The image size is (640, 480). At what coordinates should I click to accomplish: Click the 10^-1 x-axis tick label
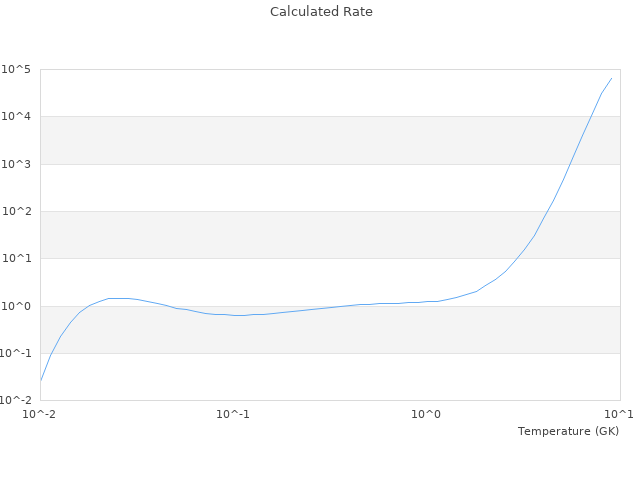(233, 414)
